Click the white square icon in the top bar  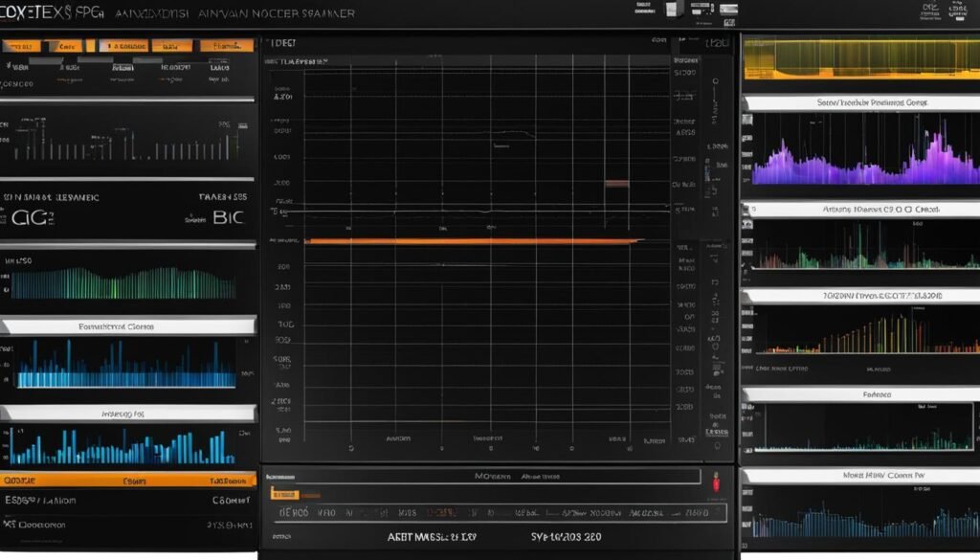(x=673, y=10)
